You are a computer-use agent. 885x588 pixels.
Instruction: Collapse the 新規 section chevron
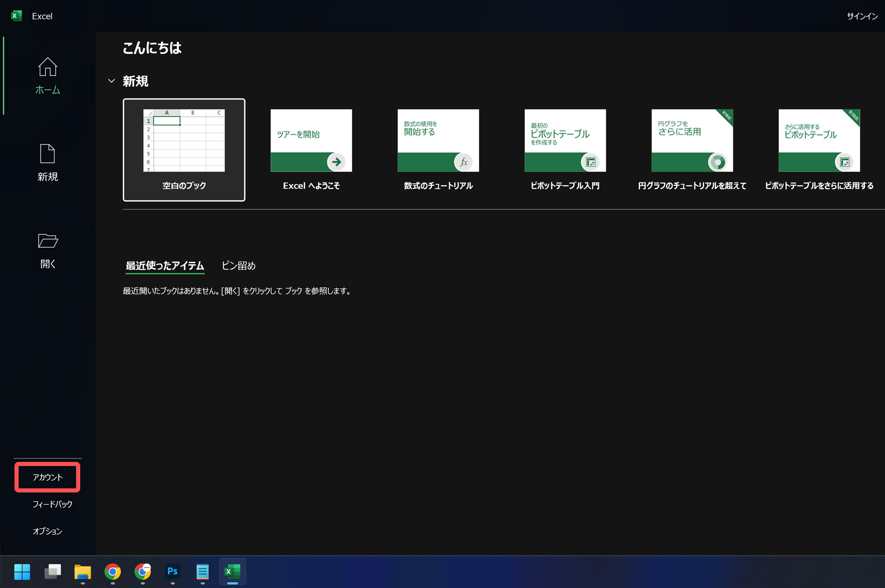[111, 81]
